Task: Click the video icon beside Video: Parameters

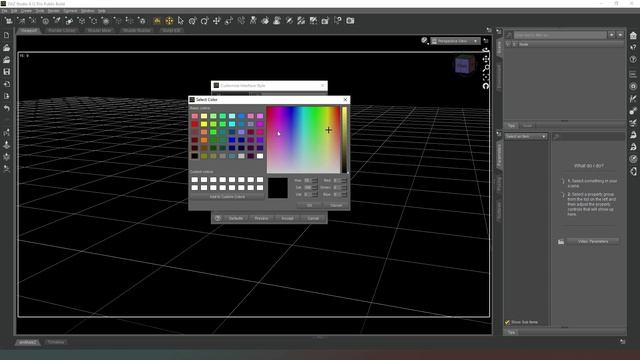Action: [561, 242]
